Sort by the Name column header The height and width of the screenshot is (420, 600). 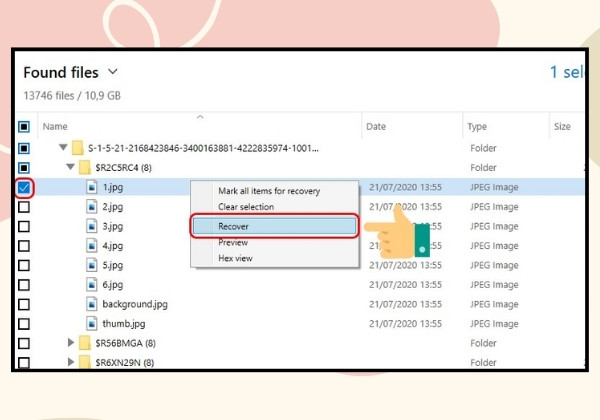coord(55,127)
